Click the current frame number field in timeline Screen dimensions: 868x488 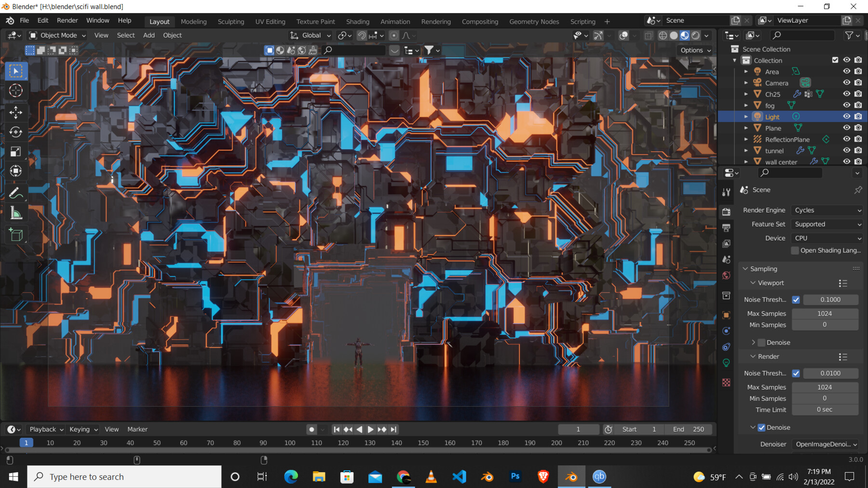point(578,429)
